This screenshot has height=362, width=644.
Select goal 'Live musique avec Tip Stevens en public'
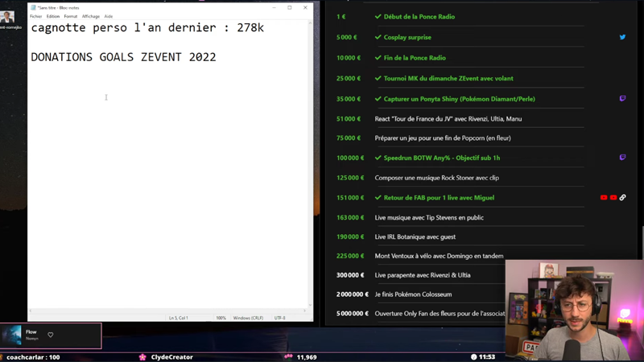(x=429, y=218)
